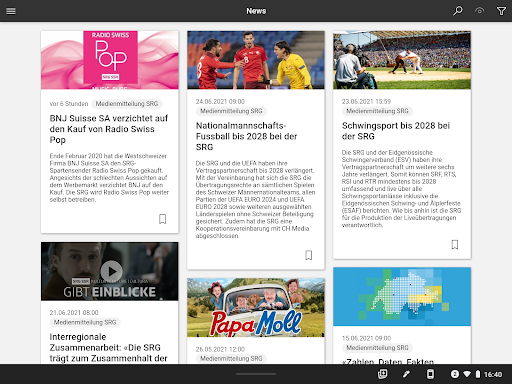Open headline Schwingsport bis 2028 bei der SRG
This screenshot has width=512, height=384.
396,131
